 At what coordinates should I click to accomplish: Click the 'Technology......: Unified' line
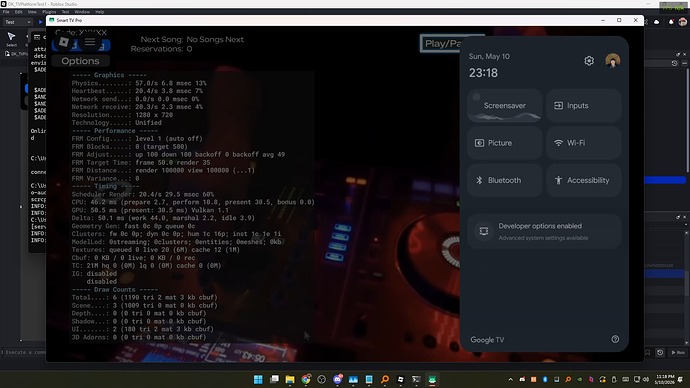117,123
